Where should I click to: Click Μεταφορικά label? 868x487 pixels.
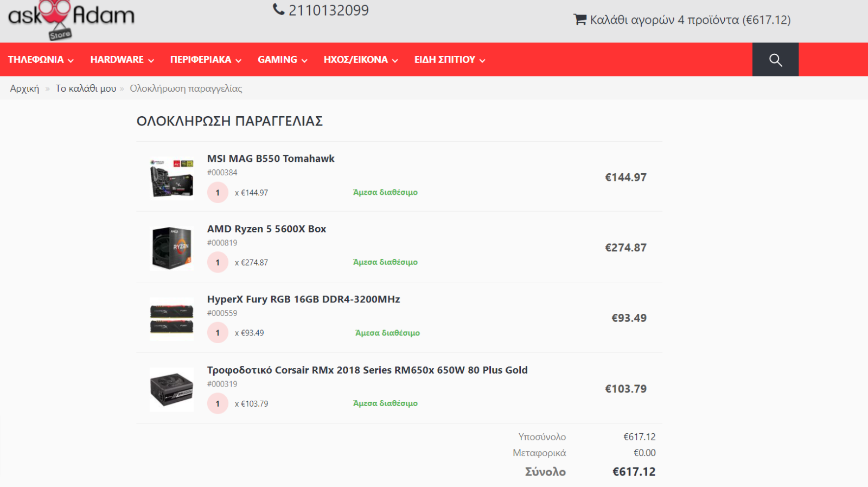tap(539, 453)
